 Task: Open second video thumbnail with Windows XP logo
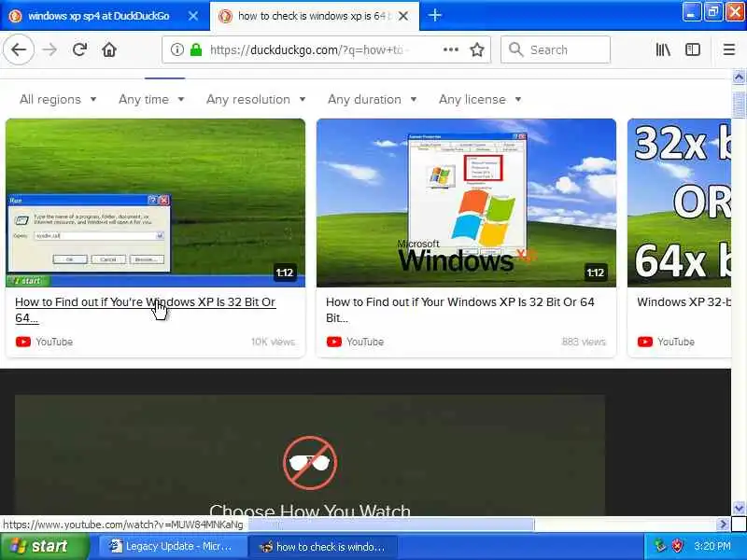point(466,203)
